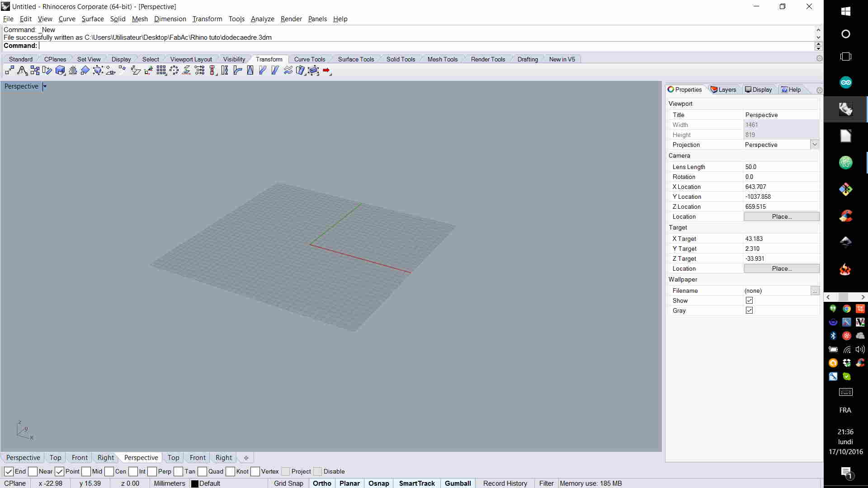This screenshot has width=868, height=488.
Task: Click the black Default layer swatch
Action: pyautogui.click(x=195, y=483)
